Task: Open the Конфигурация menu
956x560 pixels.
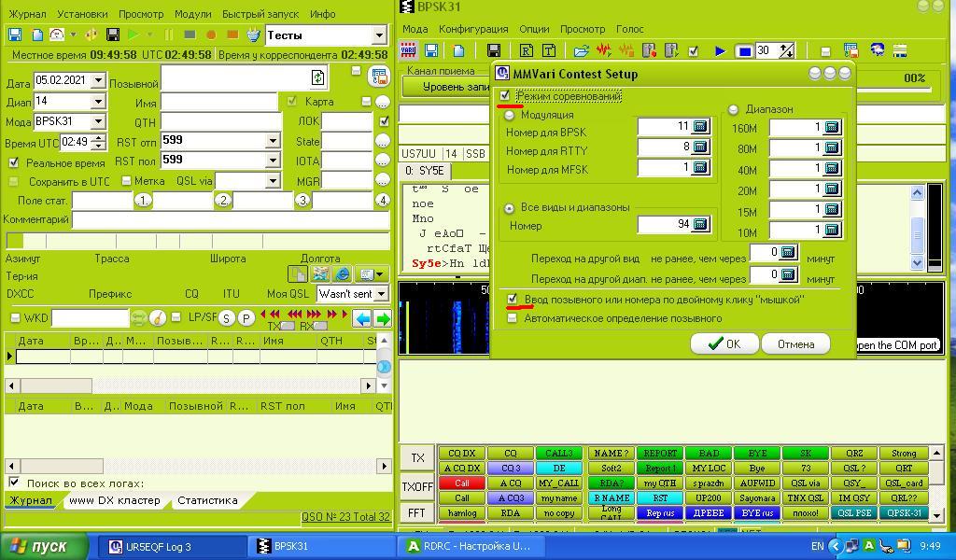Action: click(x=473, y=29)
